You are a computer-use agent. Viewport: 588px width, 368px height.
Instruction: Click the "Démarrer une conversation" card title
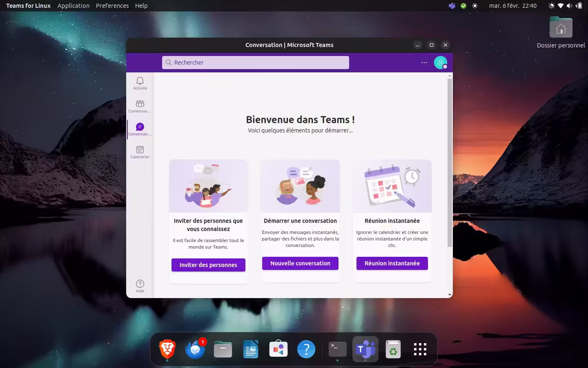(x=300, y=221)
